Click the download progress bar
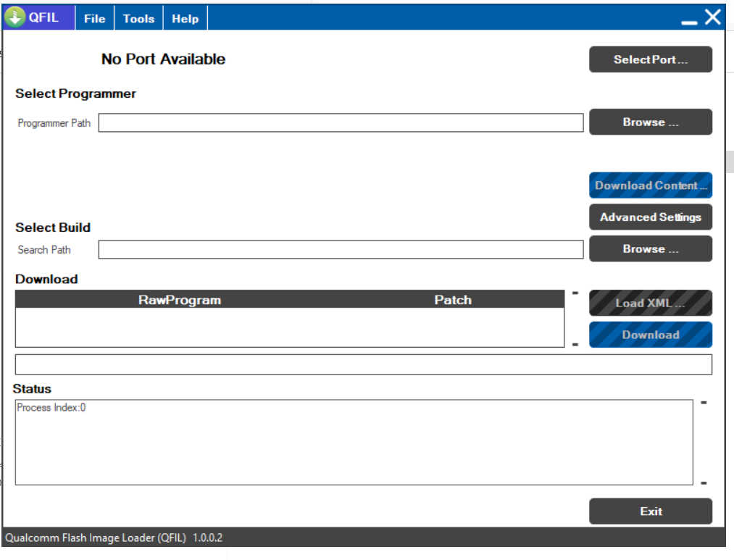 coord(363,364)
